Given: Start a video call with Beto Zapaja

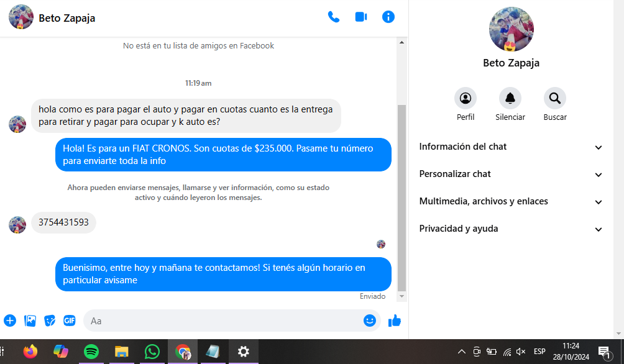Looking at the screenshot, I should coord(361,17).
